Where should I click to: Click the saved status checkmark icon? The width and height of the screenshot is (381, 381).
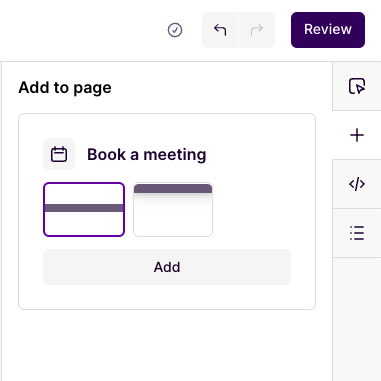click(175, 30)
